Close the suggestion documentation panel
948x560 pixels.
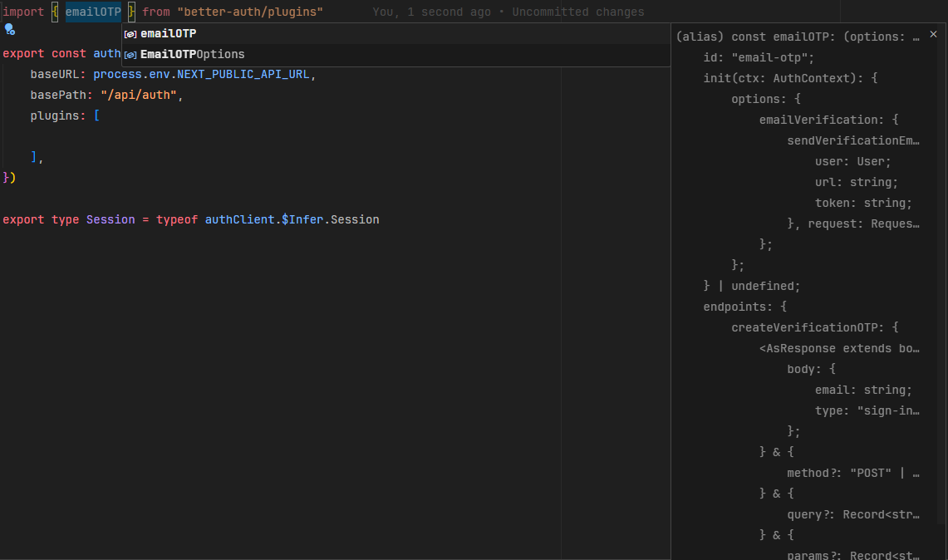tap(933, 34)
